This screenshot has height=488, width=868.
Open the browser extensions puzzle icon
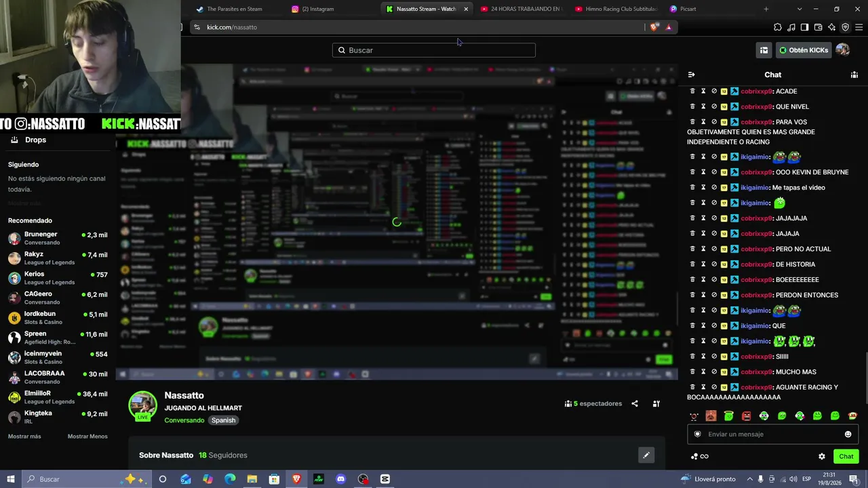pyautogui.click(x=778, y=27)
